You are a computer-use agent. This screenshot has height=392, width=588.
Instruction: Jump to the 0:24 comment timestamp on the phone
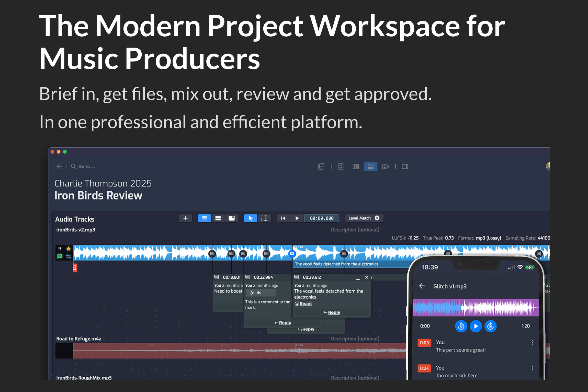click(x=424, y=368)
